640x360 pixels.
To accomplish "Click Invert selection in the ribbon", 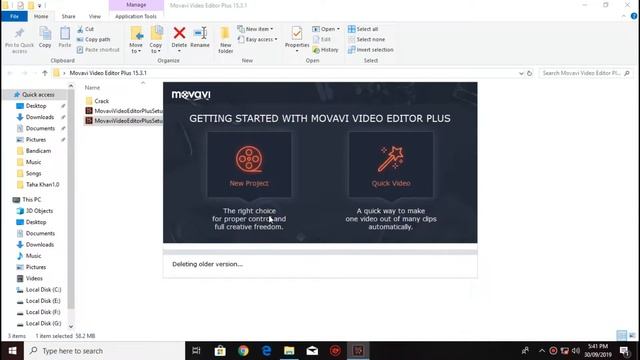I will coord(370,50).
